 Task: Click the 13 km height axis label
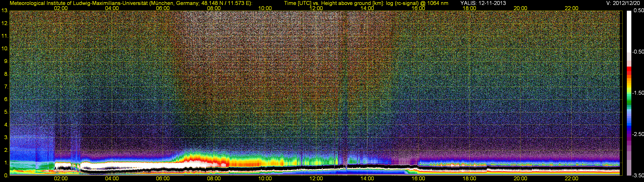(x=5, y=10)
